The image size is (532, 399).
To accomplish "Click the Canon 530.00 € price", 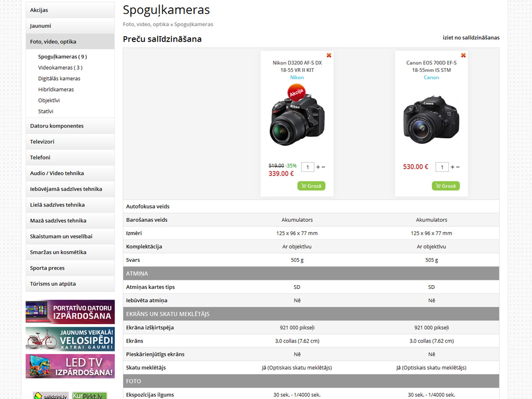I will pyautogui.click(x=415, y=167).
